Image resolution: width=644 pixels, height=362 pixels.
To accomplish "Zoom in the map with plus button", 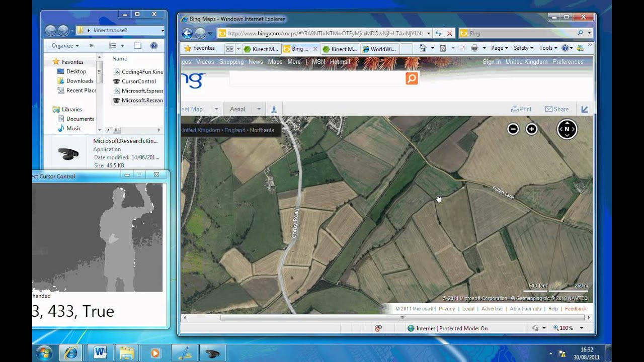I will pos(531,129).
